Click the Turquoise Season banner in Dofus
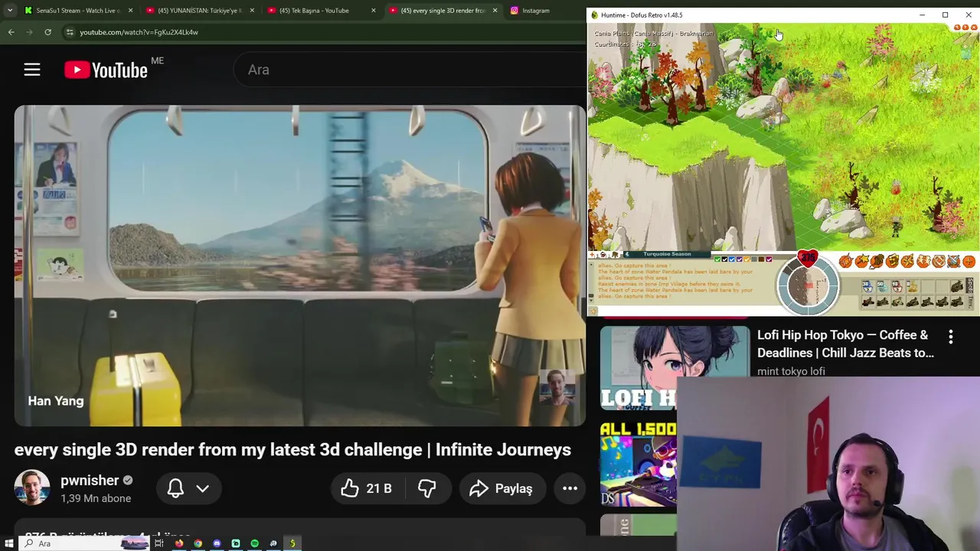The height and width of the screenshot is (551, 980). (x=667, y=254)
